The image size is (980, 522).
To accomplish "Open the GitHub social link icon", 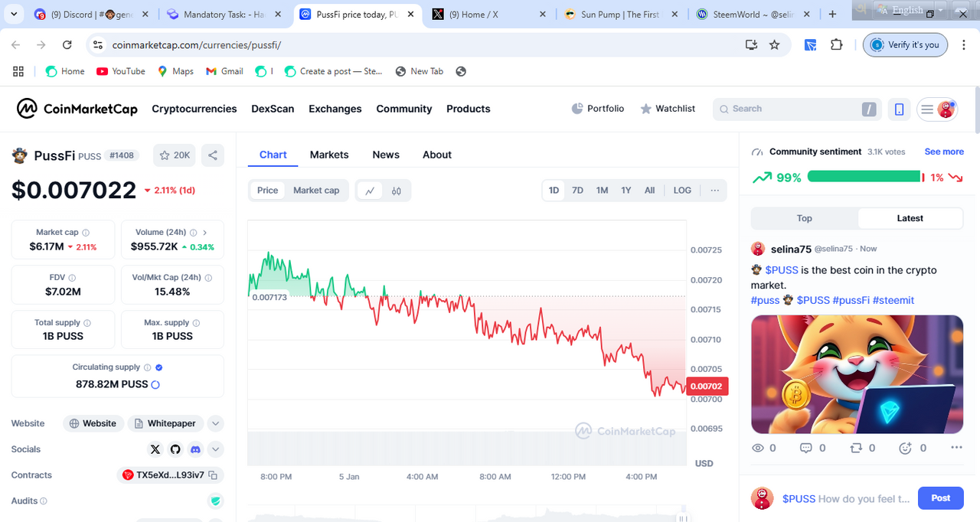I will coord(175,449).
